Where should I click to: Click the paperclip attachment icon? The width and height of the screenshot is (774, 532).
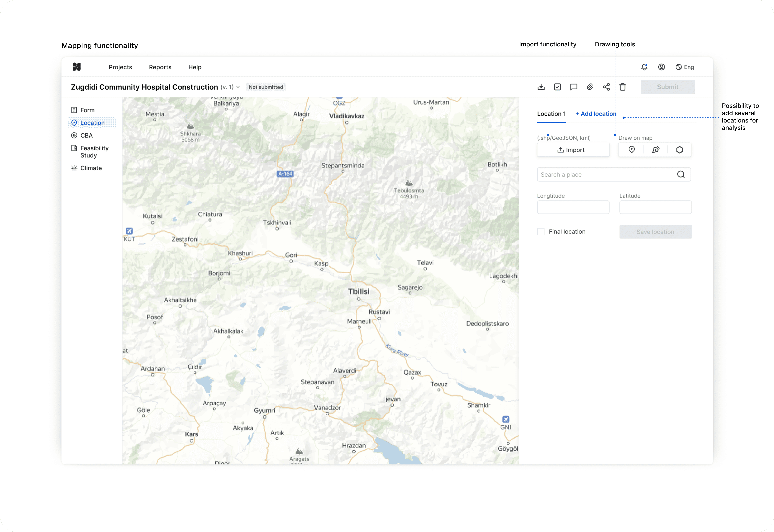tap(590, 87)
